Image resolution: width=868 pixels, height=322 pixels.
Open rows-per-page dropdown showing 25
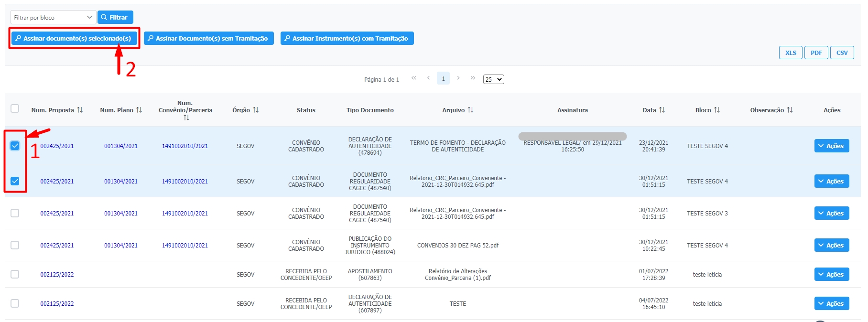coord(493,79)
